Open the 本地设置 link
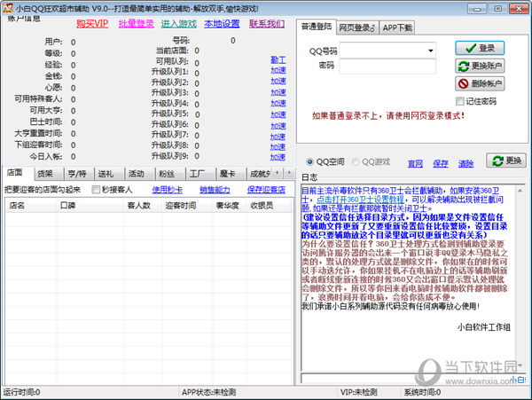 222,23
